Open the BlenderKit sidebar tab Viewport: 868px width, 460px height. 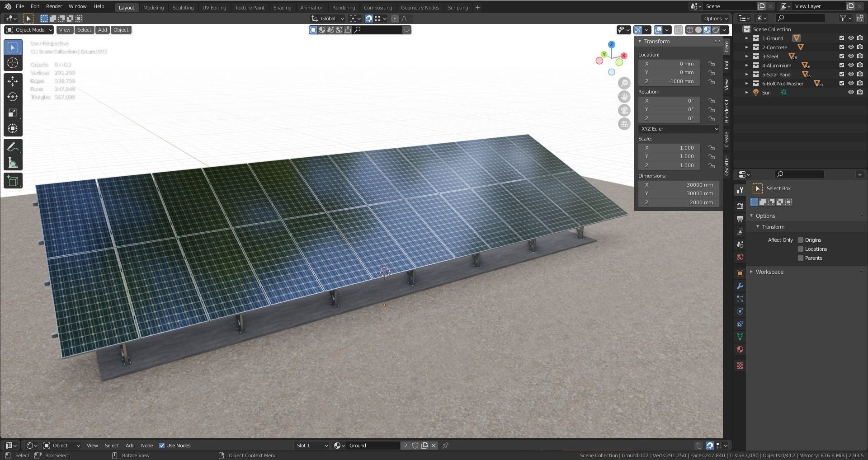click(x=726, y=111)
